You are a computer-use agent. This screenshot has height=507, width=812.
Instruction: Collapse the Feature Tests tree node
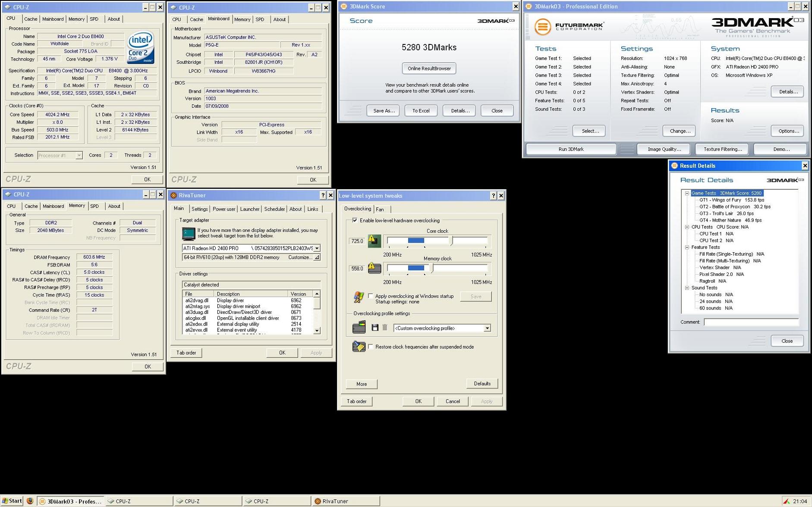pyautogui.click(x=687, y=247)
